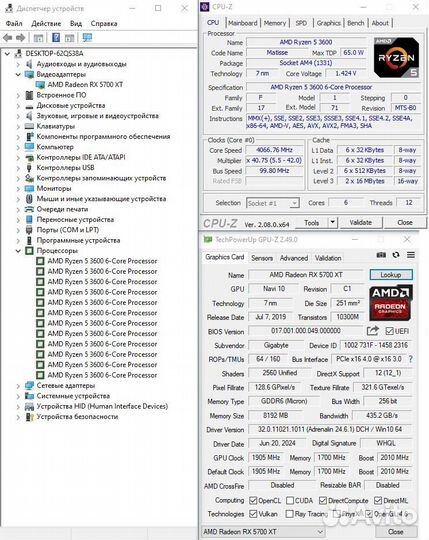Switch to the Sensors tab in GPU-Z
429x540 pixels.
(x=262, y=258)
